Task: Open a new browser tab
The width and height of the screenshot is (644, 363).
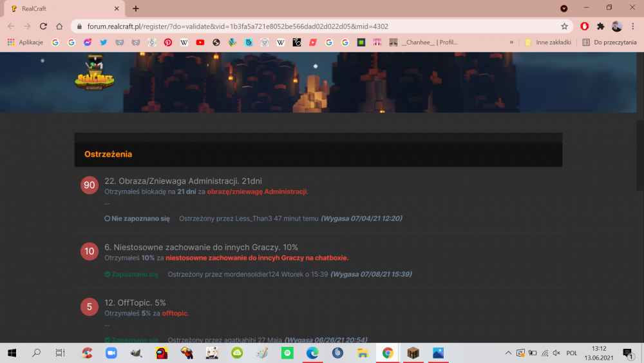Action: (136, 8)
